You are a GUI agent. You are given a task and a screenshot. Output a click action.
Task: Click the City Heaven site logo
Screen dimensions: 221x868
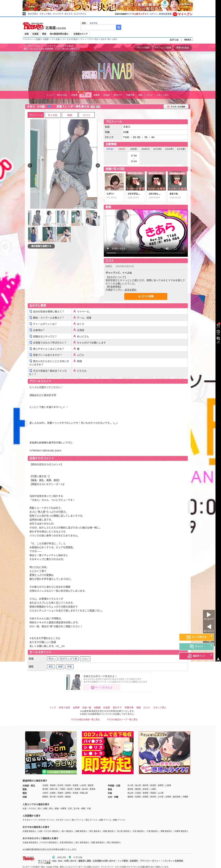pos(33,26)
